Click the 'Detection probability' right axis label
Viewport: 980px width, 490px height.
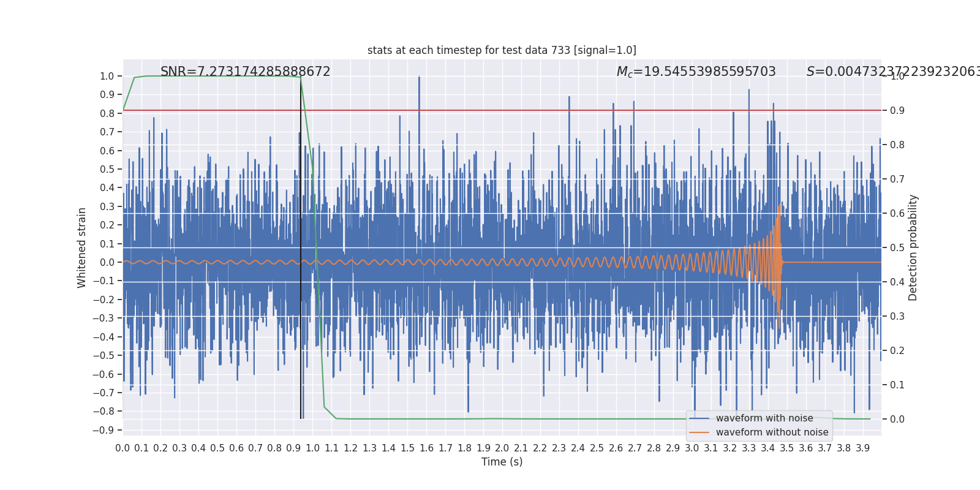(913, 247)
